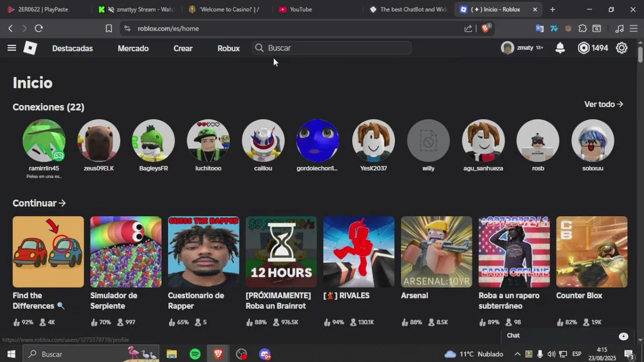Open solxuuu friend avatar
The height and width of the screenshot is (362, 644).
point(593,141)
